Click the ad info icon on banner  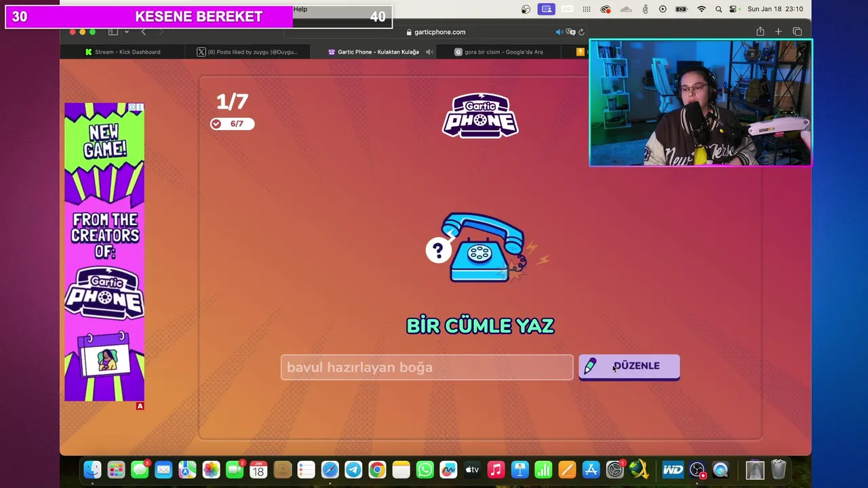[x=132, y=107]
